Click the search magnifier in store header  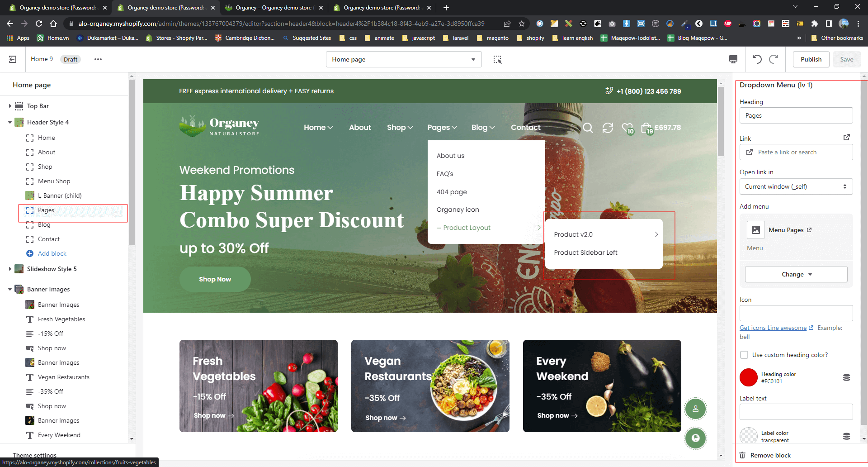588,128
